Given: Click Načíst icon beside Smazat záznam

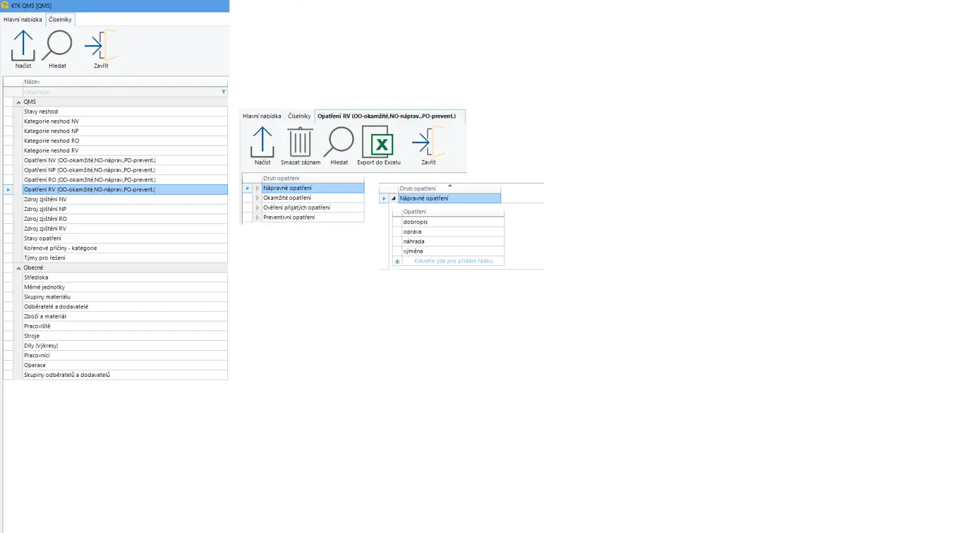Looking at the screenshot, I should [x=262, y=143].
